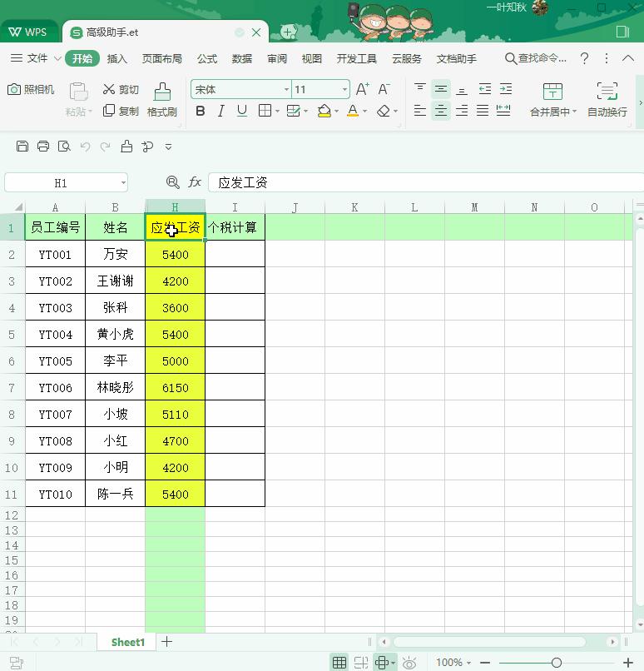Open Print Preview icon
The width and height of the screenshot is (644, 671).
point(64,147)
